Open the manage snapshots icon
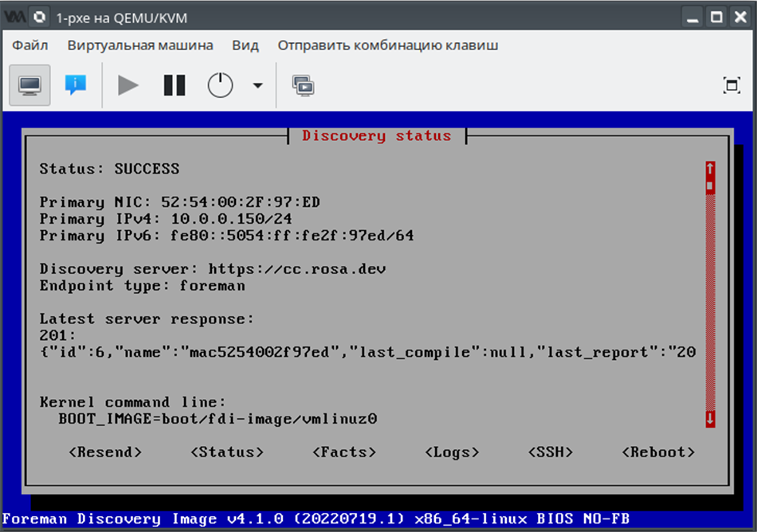 pyautogui.click(x=303, y=84)
